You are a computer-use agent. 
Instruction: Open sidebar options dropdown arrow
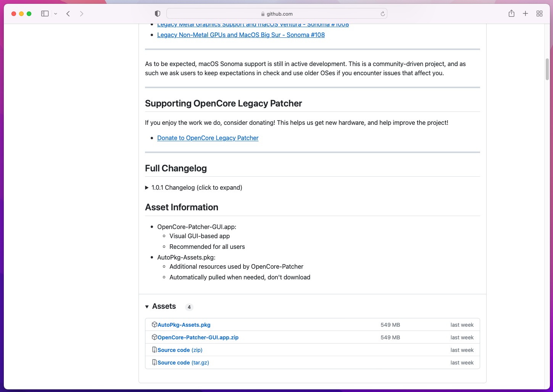56,14
